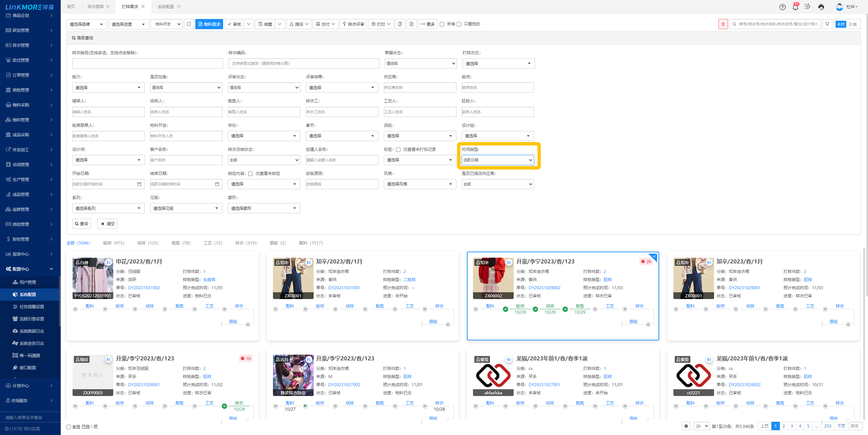Viewport: 868px width, 435px height.
Task: Click the 样衣编码 input field
Action: [x=303, y=63]
